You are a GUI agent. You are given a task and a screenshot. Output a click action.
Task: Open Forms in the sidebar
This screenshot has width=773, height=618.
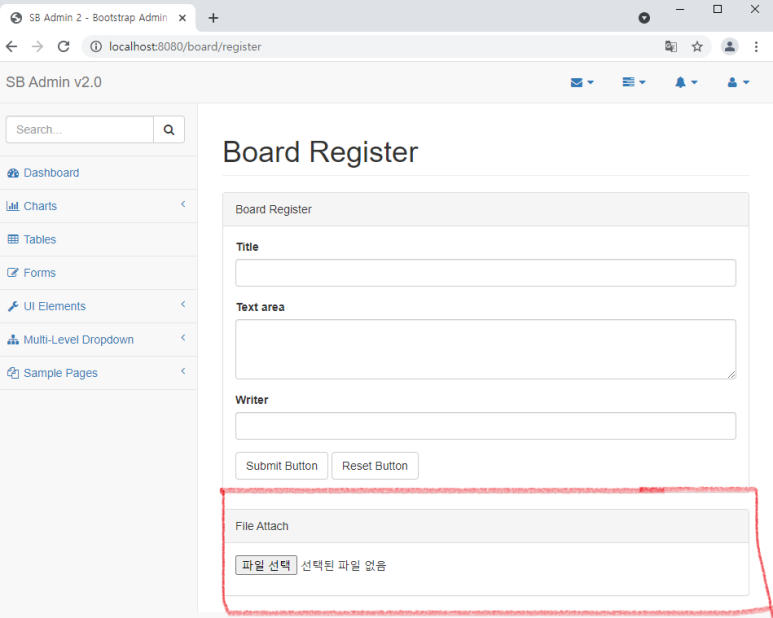99,273
